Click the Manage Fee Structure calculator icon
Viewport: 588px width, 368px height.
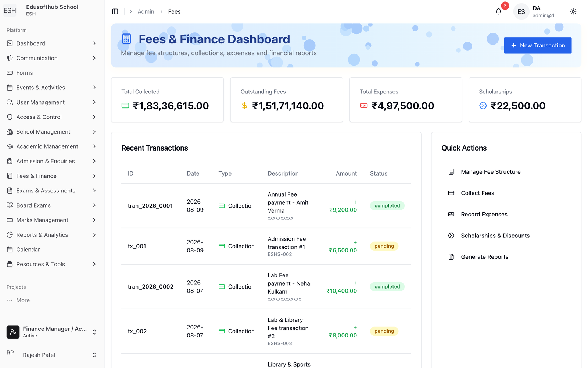tap(451, 172)
